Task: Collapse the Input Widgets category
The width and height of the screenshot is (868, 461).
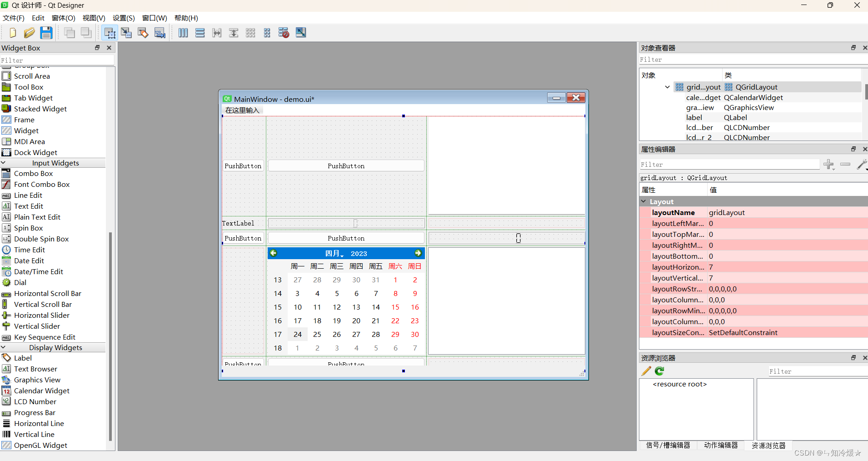Action: coord(4,163)
